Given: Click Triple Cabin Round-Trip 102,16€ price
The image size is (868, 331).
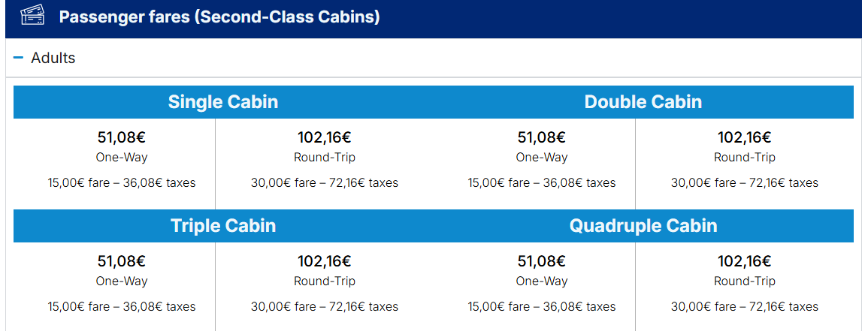Looking at the screenshot, I should click(x=325, y=261).
